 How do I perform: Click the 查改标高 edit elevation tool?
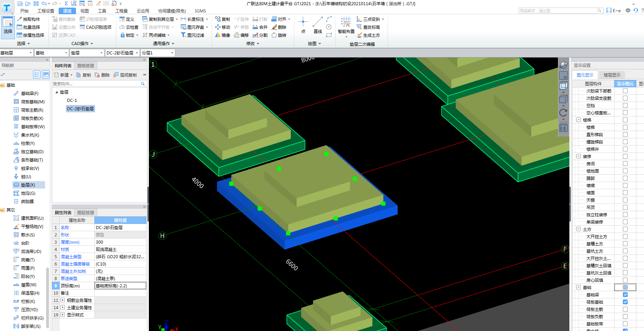pos(368,27)
